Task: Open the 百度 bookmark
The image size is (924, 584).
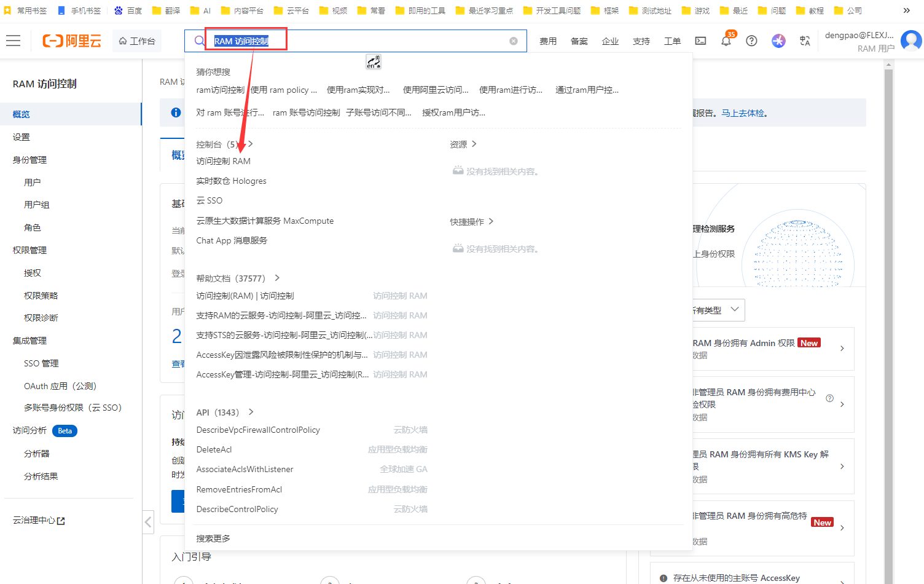Action: (x=128, y=10)
